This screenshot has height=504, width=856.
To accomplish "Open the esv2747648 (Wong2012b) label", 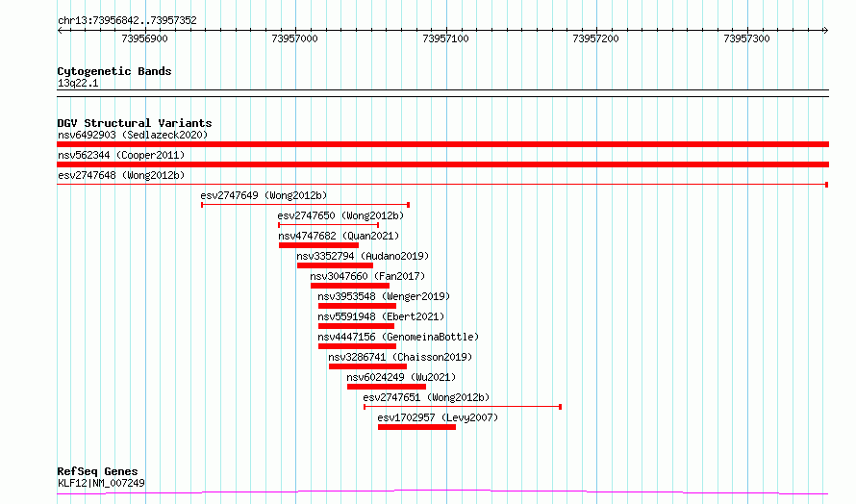I will click(x=121, y=175).
